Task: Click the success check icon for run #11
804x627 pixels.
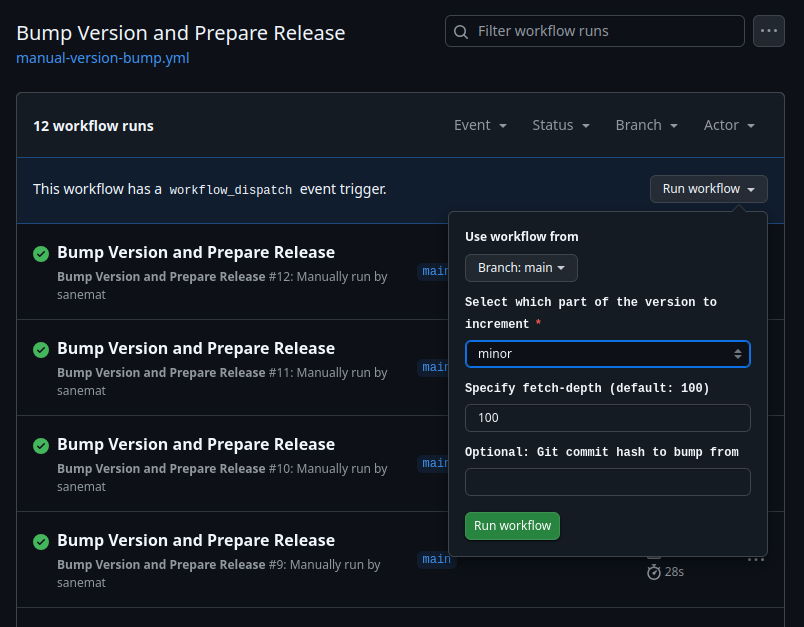Action: point(41,350)
